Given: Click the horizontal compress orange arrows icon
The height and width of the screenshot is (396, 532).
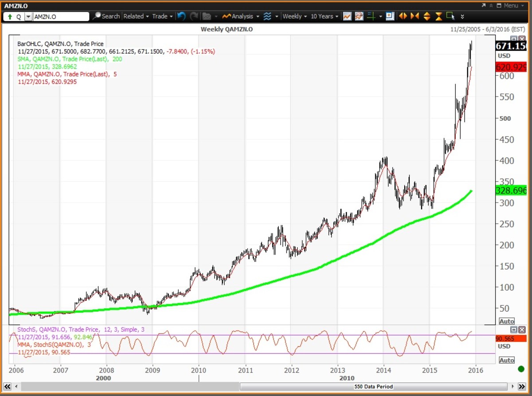Looking at the screenshot, I should click(x=415, y=16).
